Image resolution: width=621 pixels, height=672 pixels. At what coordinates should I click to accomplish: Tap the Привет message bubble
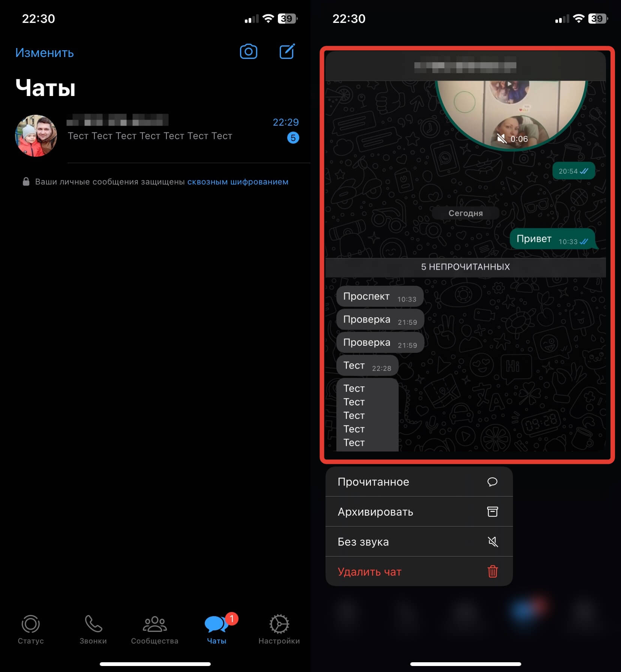(552, 239)
